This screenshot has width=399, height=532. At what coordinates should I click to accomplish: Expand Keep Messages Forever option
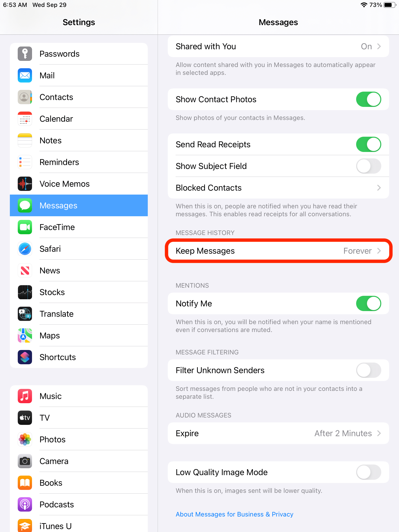278,251
